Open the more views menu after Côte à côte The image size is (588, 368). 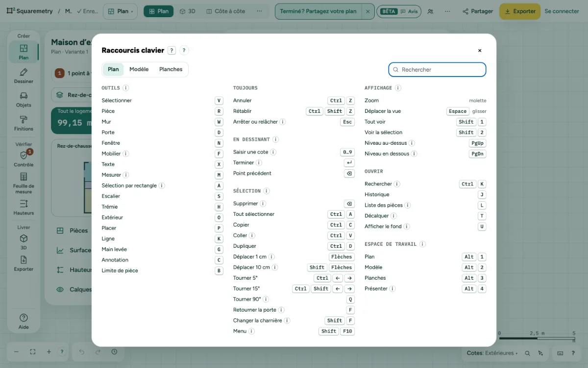coord(259,11)
